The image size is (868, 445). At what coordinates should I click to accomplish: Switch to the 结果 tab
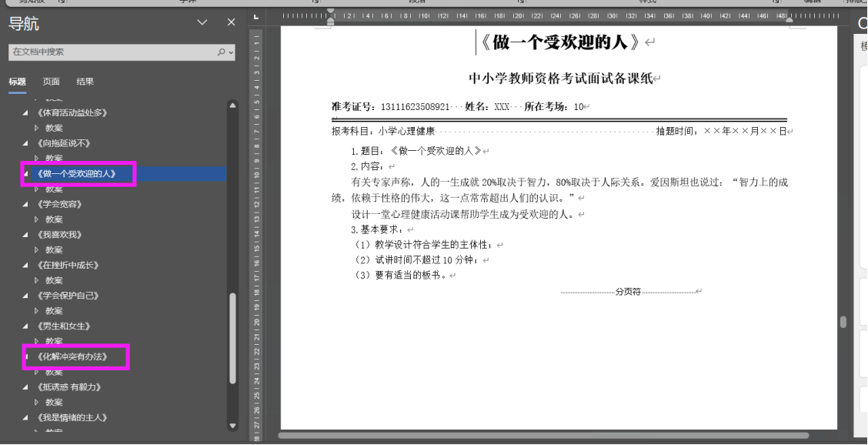point(85,81)
